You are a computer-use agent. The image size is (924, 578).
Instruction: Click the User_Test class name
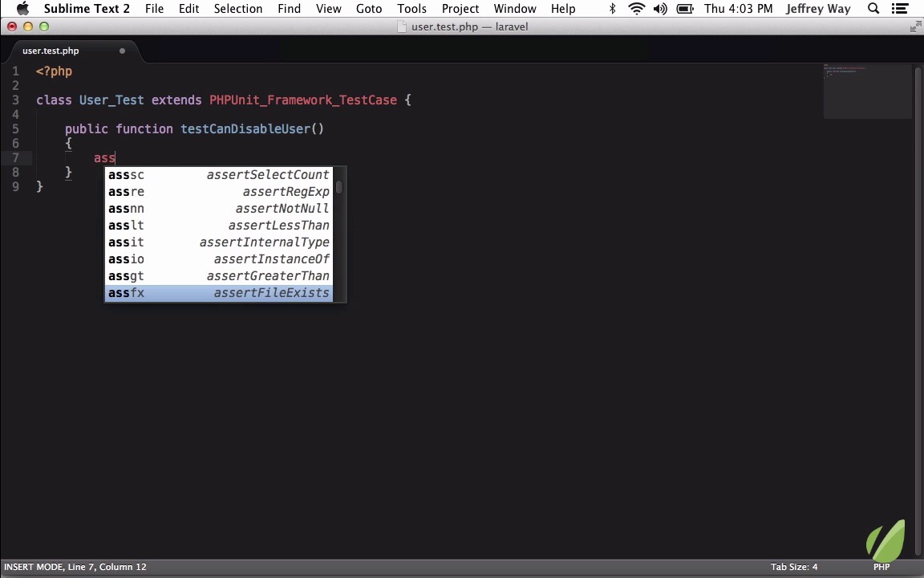(x=111, y=100)
